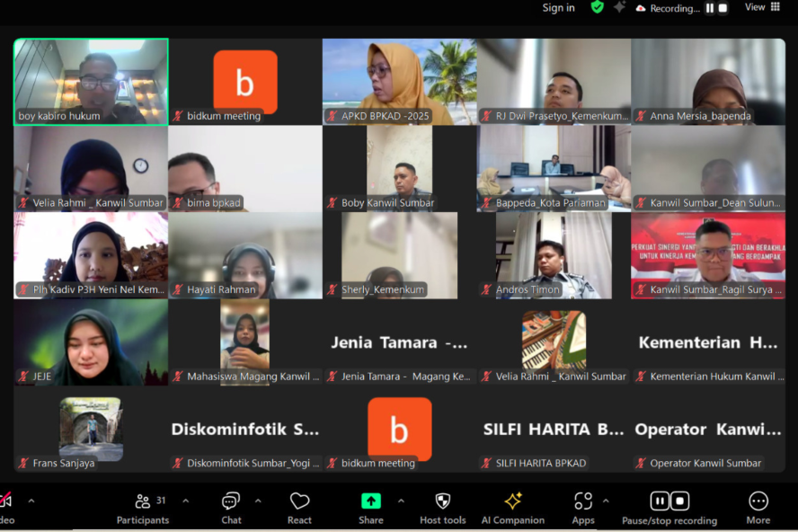Screen dimensions: 798x532
Task: Open the View layout menu
Action: pos(761,7)
